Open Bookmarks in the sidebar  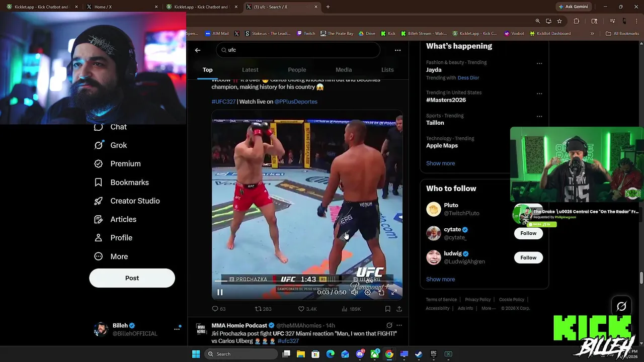(122, 183)
